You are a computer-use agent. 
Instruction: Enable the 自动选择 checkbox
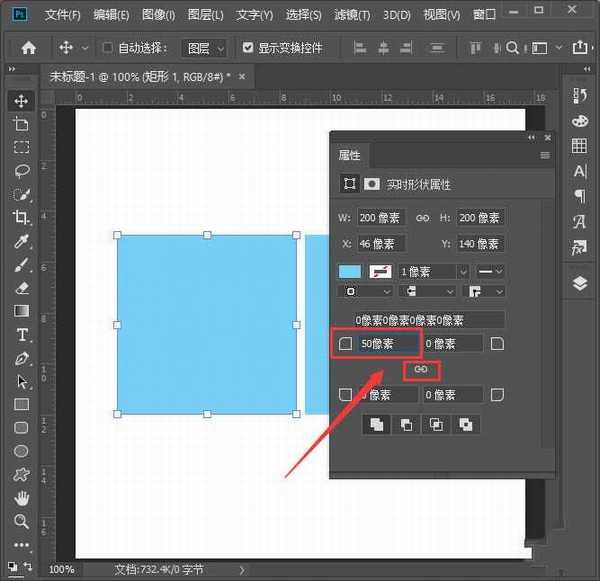[108, 48]
